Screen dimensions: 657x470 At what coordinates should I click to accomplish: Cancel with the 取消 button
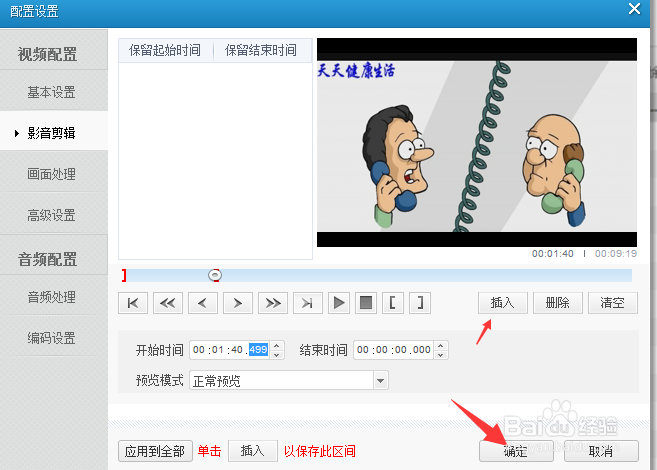601,451
